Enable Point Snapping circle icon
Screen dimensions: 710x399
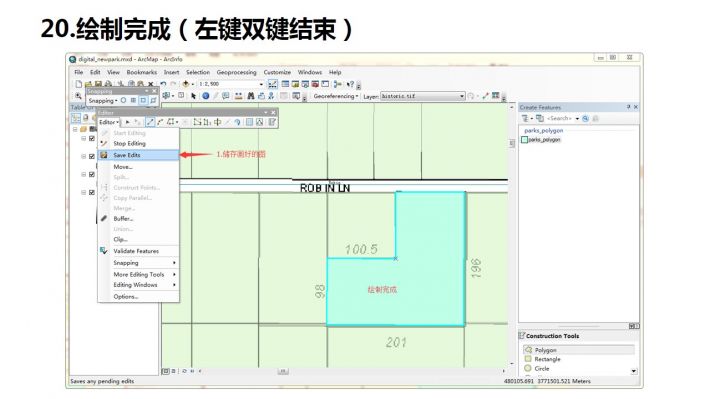123,101
